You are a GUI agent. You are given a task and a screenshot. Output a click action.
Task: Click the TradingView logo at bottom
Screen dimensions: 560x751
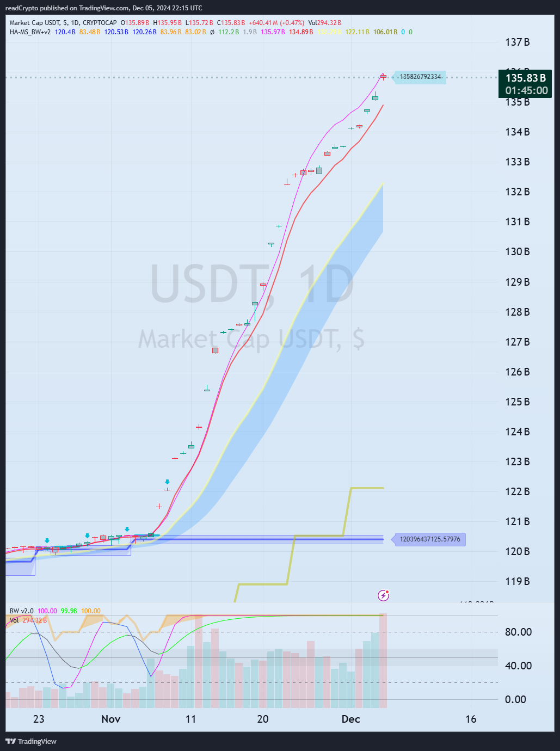click(31, 741)
